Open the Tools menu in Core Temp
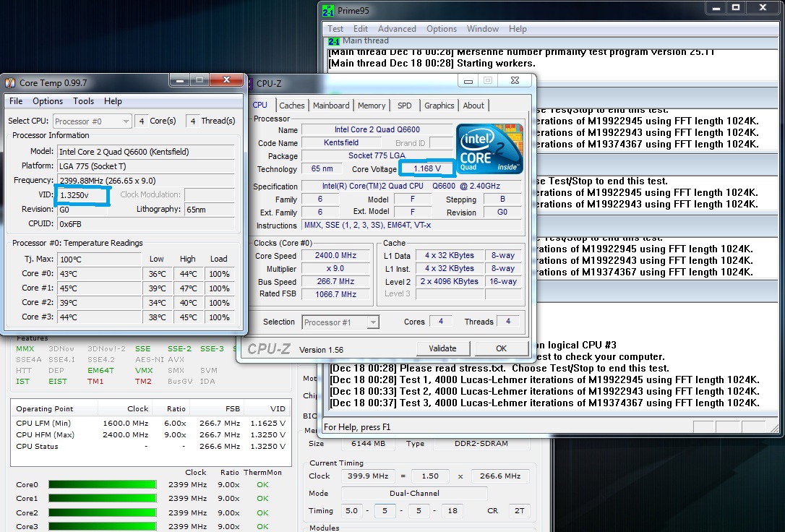 (x=83, y=101)
